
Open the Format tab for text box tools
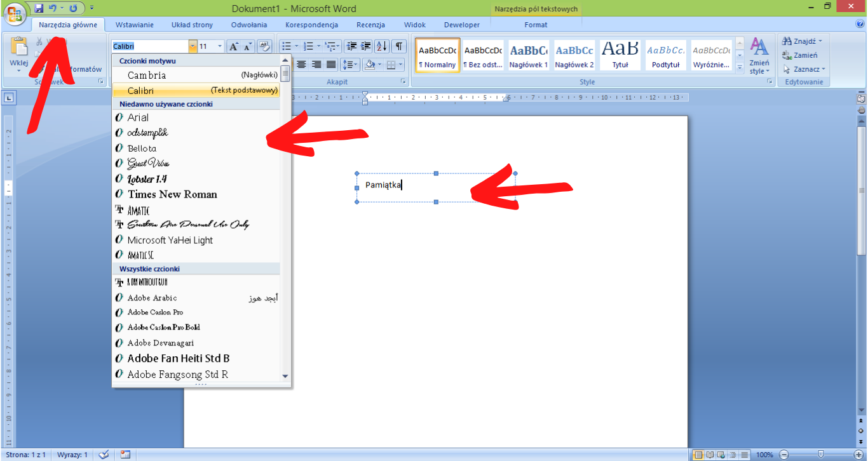coord(536,25)
